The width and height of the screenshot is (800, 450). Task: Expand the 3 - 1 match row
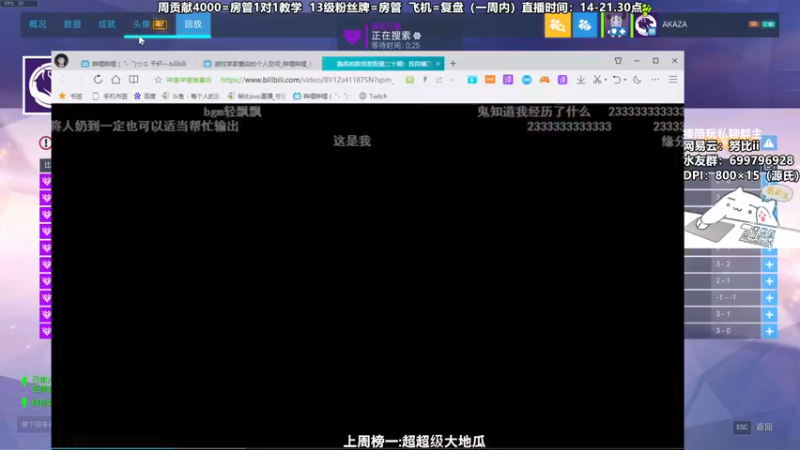[769, 314]
